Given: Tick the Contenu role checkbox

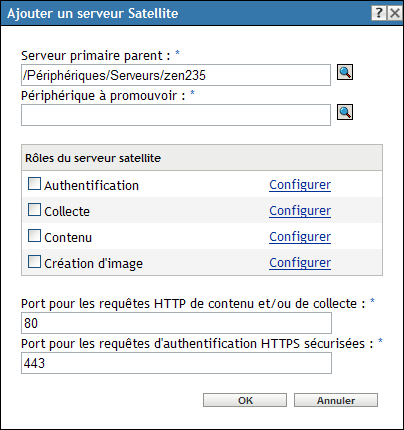Looking at the screenshot, I should pyautogui.click(x=34, y=236).
